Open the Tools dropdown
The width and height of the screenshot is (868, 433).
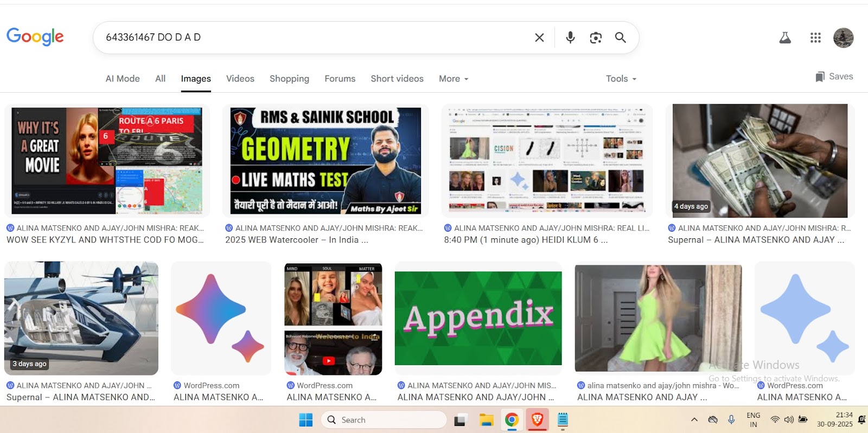point(621,79)
